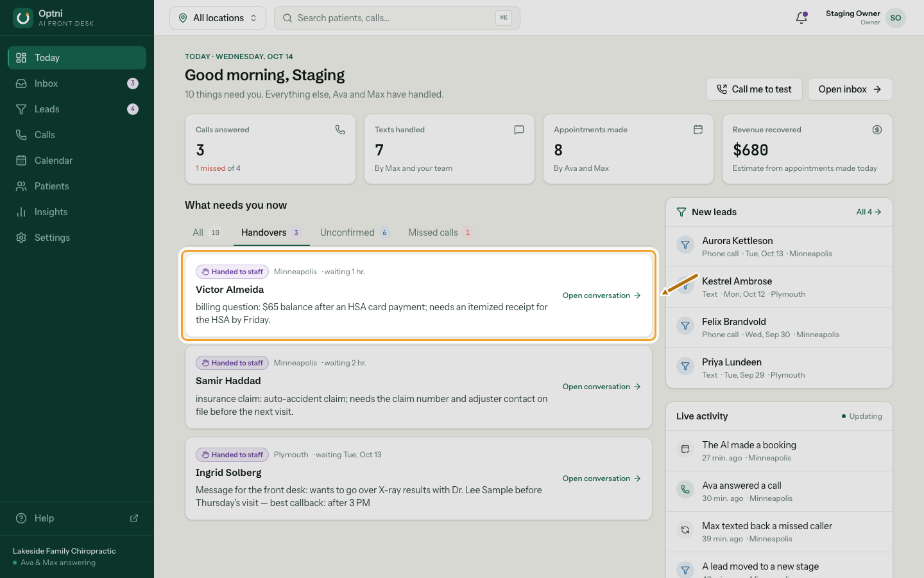
Task: Open the Today page in sidebar
Action: [77, 58]
